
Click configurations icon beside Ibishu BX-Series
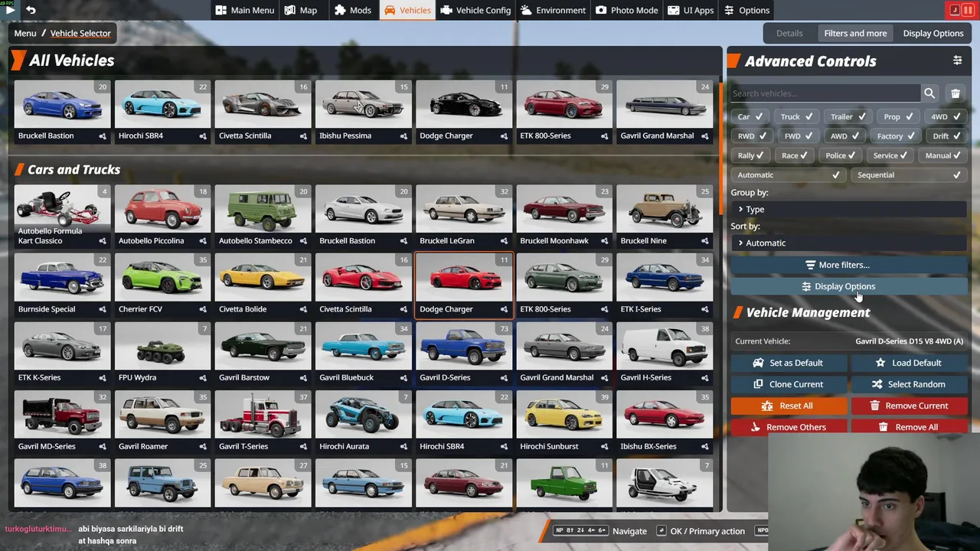704,447
